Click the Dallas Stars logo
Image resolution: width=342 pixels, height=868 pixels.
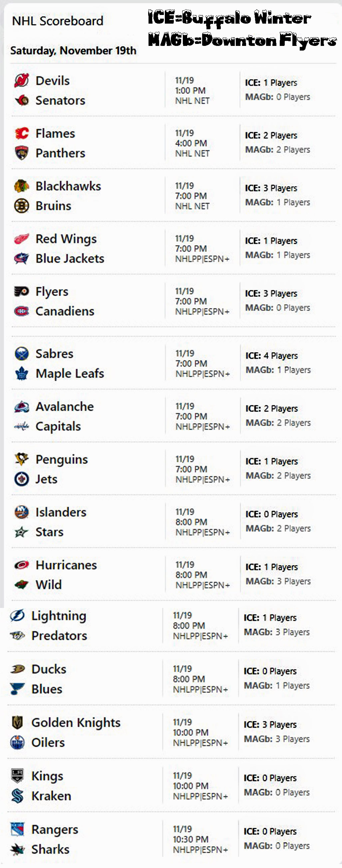pos(22,532)
